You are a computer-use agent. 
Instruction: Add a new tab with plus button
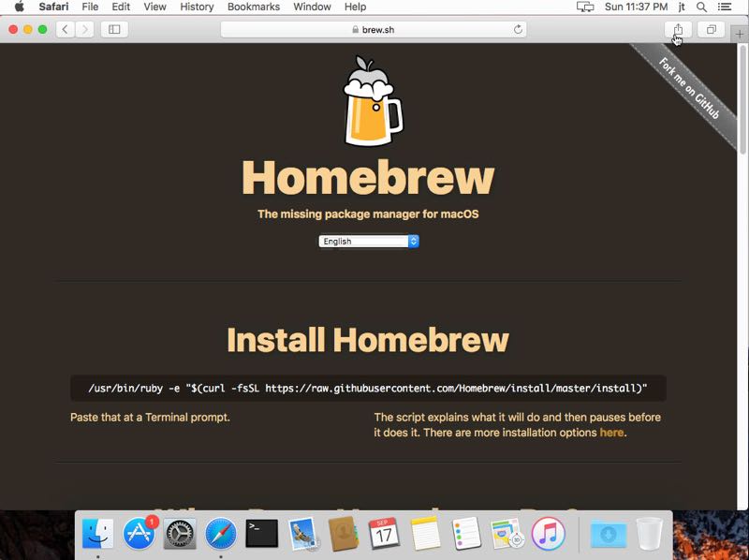(x=740, y=34)
